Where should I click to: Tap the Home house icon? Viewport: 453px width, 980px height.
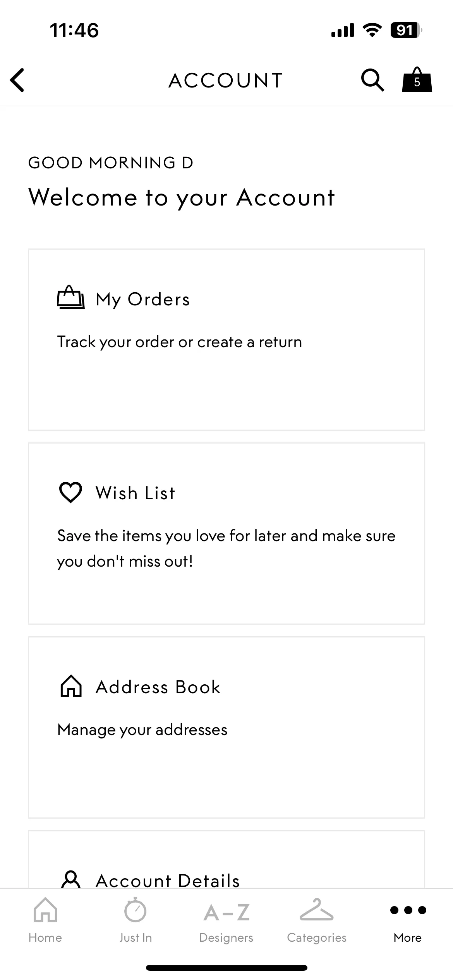[45, 910]
